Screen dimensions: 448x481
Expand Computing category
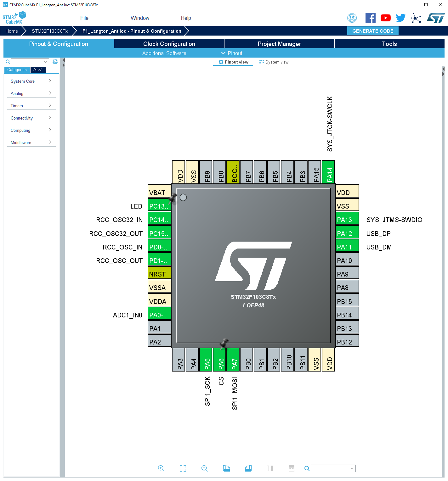31,130
